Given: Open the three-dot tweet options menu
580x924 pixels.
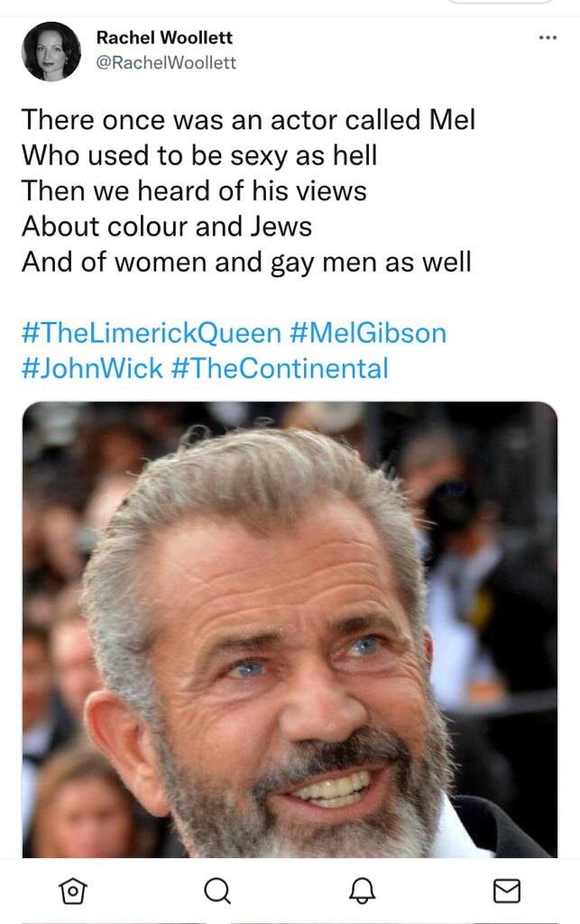Looking at the screenshot, I should pos(548,38).
